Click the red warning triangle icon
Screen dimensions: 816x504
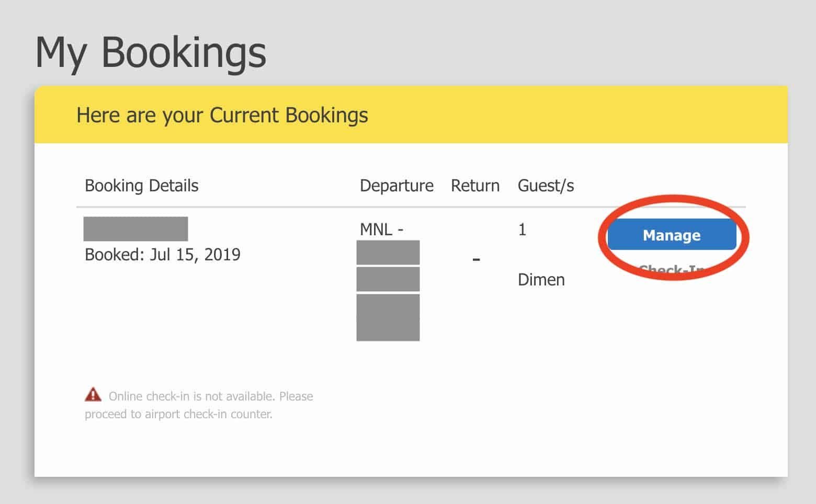[93, 395]
